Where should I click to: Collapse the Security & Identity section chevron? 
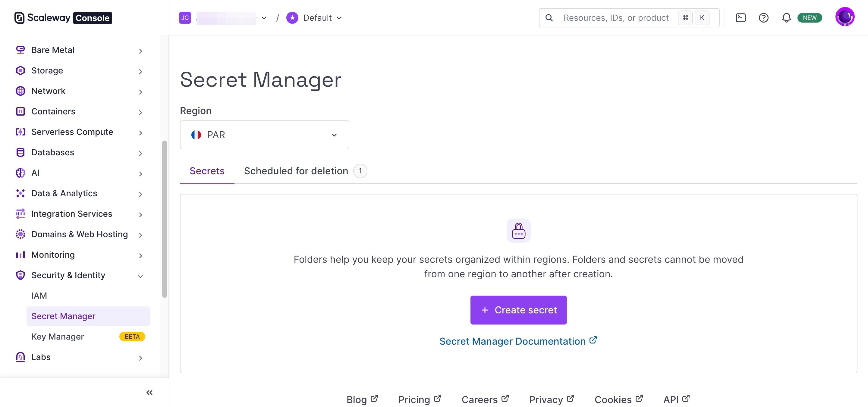coord(140,276)
